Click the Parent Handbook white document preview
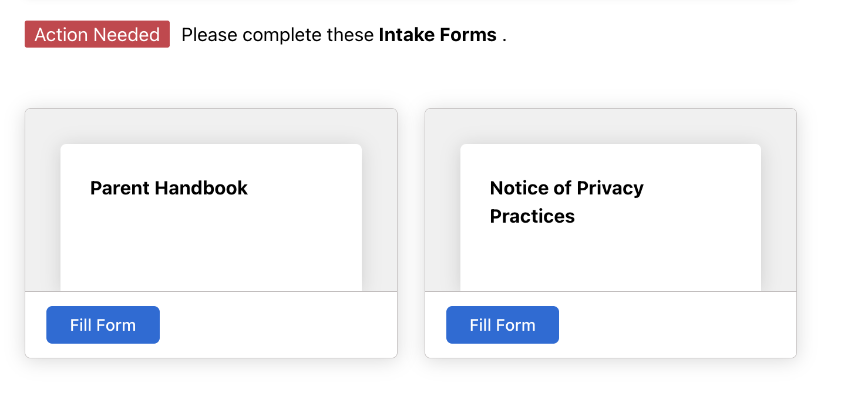The image size is (868, 403). 211,247
